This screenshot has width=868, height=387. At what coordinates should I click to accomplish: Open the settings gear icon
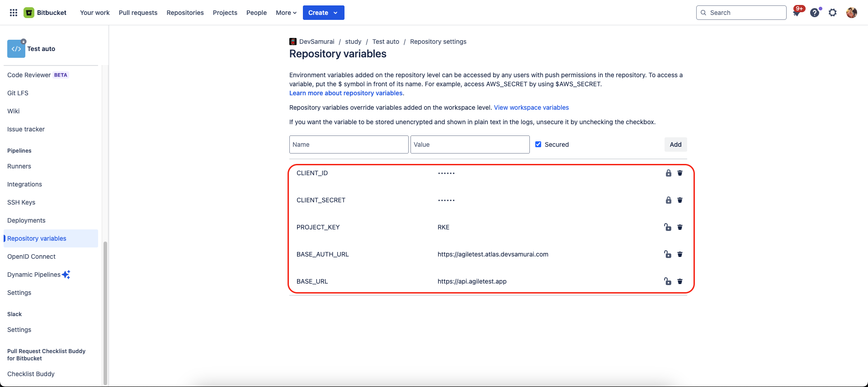tap(833, 13)
